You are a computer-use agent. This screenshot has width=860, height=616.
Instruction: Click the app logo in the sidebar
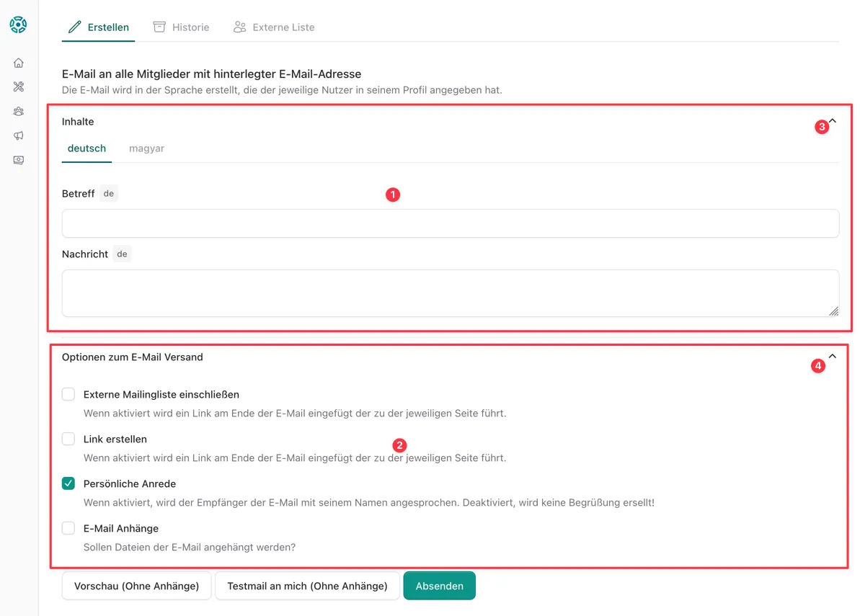coord(18,24)
